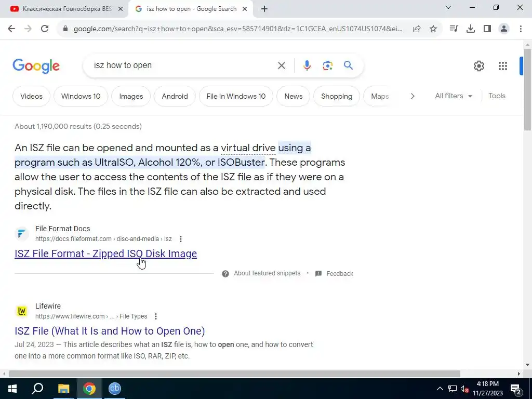Click the horizontal scrollbar thumb
The height and width of the screenshot is (399, 532).
pyautogui.click(x=234, y=374)
